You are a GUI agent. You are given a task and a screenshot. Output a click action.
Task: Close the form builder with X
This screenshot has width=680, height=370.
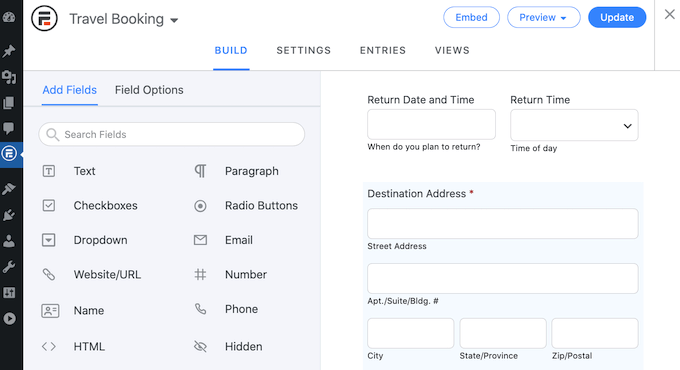pos(670,14)
